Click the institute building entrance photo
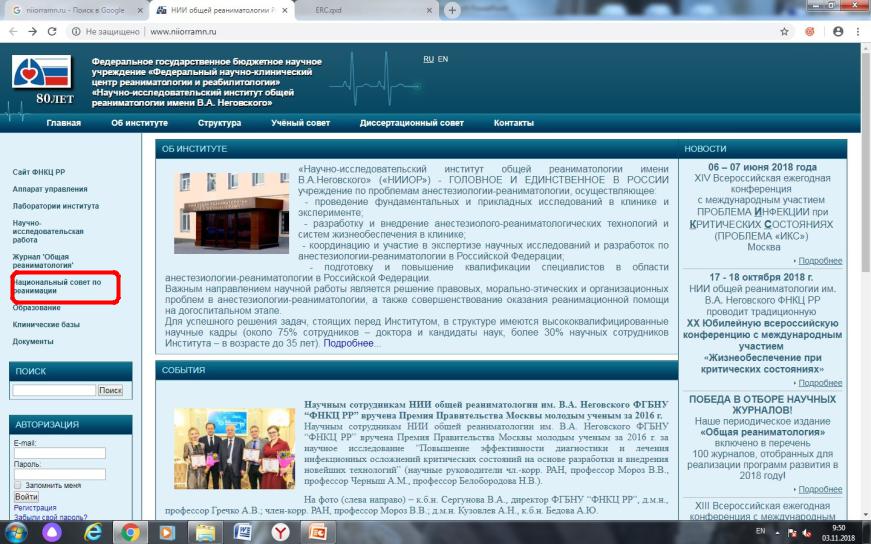Viewport: 871px width, 544px height. point(231,213)
